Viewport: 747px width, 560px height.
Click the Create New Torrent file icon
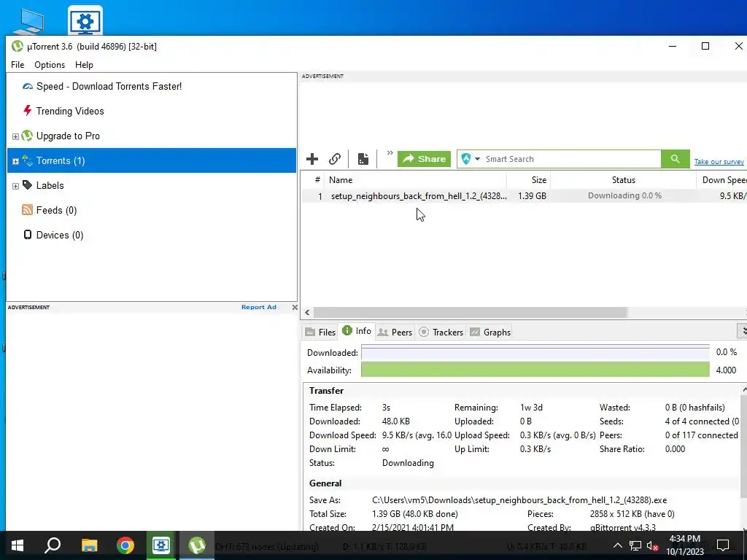click(x=363, y=159)
